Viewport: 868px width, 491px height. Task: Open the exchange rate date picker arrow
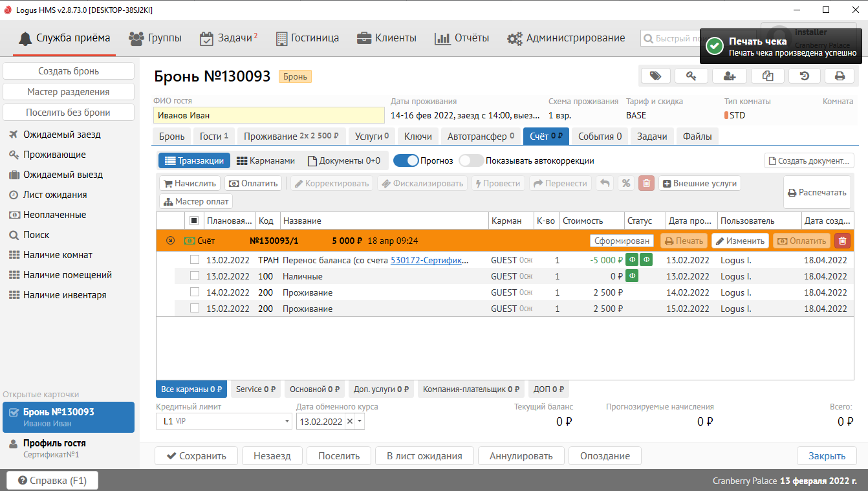pyautogui.click(x=360, y=422)
